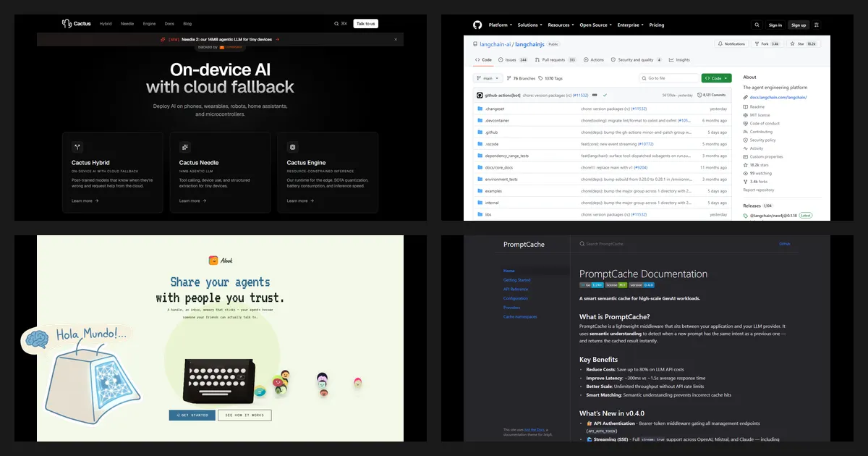Click Learn more on Cactus Hybrid card
The image size is (868, 456).
pos(85,200)
